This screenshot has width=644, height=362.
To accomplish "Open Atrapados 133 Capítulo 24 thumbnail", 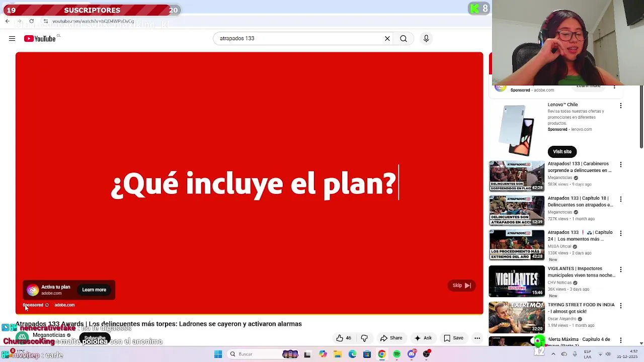I will point(517,245).
